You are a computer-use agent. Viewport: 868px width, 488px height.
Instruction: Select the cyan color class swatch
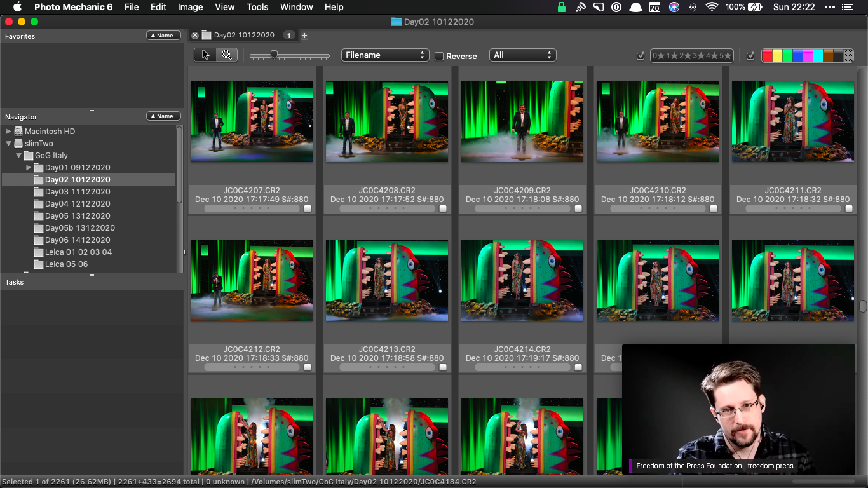pos(818,56)
